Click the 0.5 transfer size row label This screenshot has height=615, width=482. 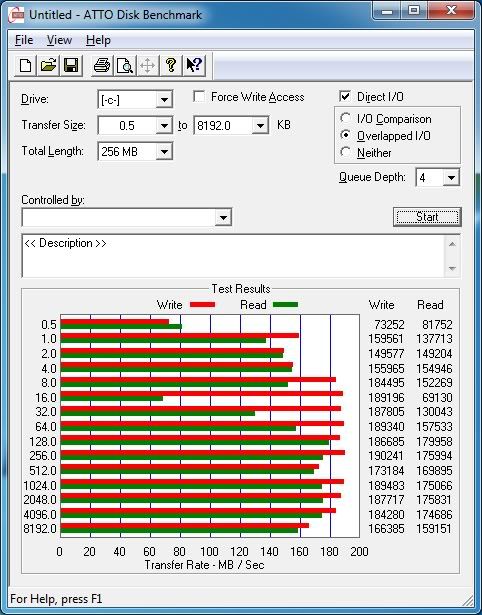[x=49, y=325]
